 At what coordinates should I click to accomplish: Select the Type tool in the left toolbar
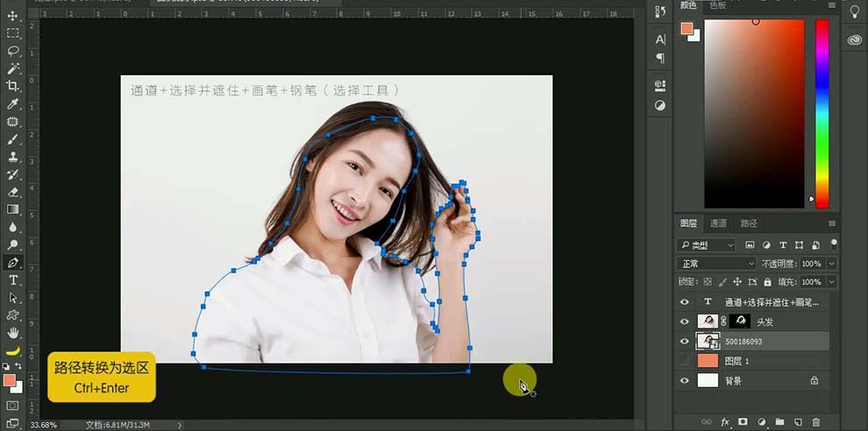point(13,280)
